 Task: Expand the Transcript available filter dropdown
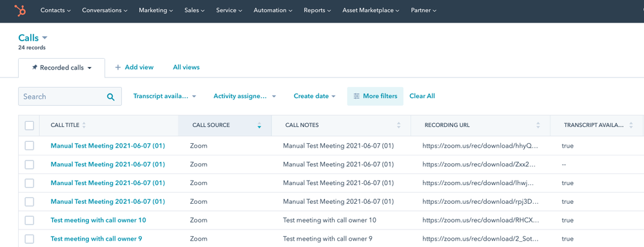coord(164,96)
